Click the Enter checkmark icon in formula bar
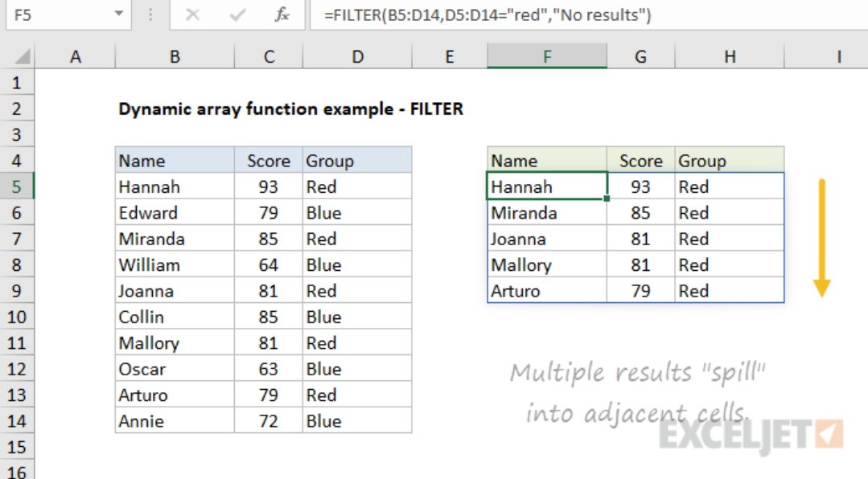868x479 pixels. (x=237, y=14)
